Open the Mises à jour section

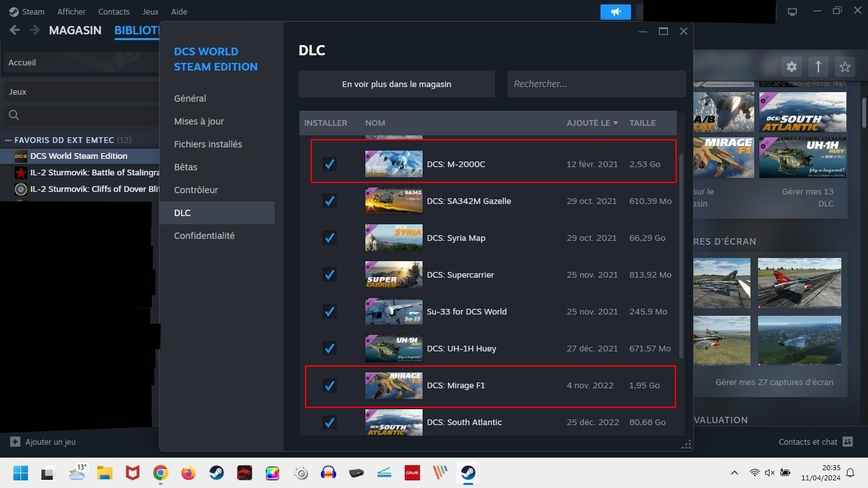click(x=217, y=121)
